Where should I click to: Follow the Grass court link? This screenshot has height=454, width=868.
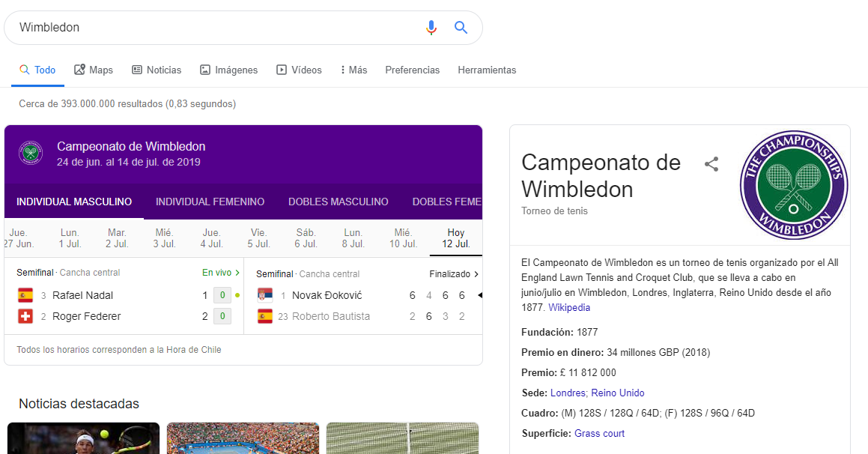(x=599, y=433)
